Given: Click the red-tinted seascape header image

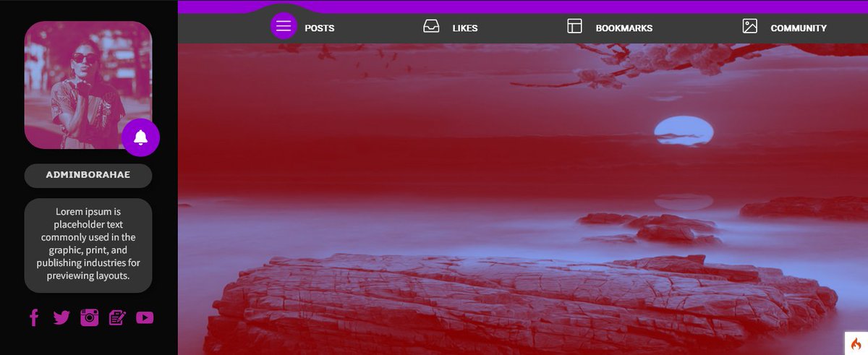Looking at the screenshot, I should pos(522,199).
